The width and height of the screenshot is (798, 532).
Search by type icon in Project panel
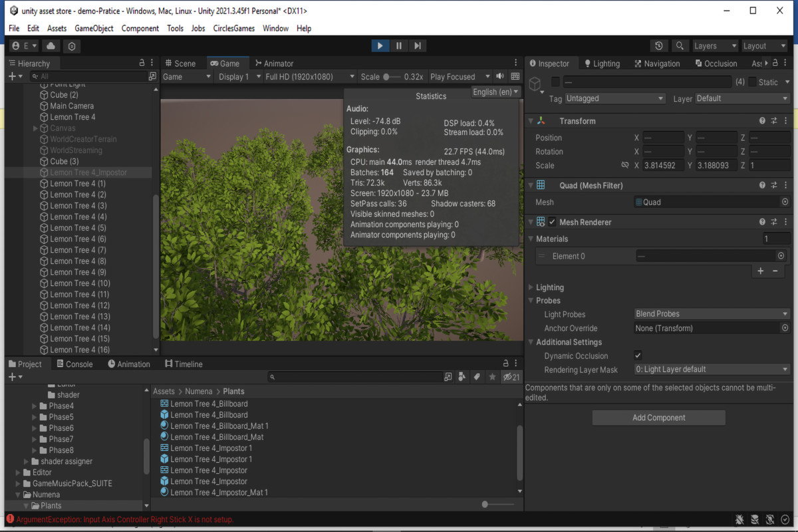462,377
